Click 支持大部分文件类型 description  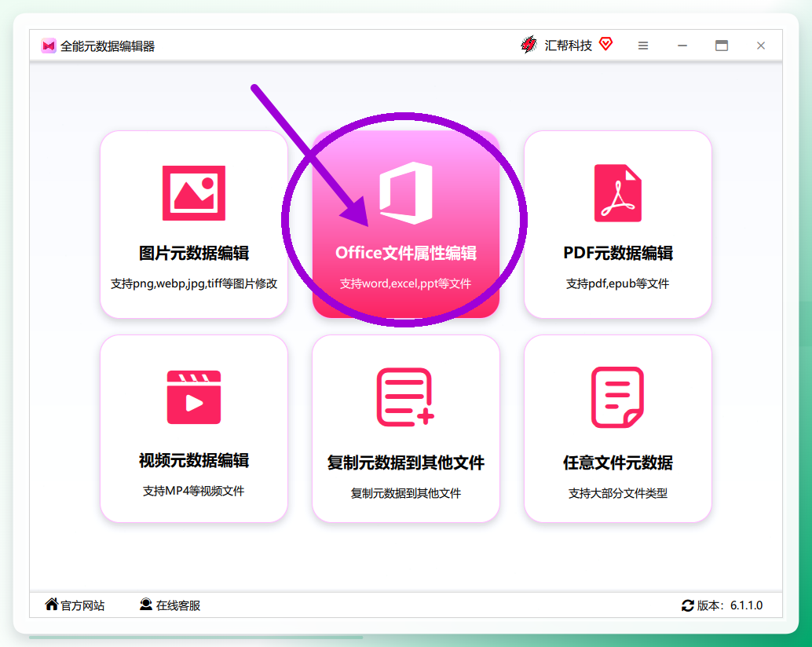618,493
